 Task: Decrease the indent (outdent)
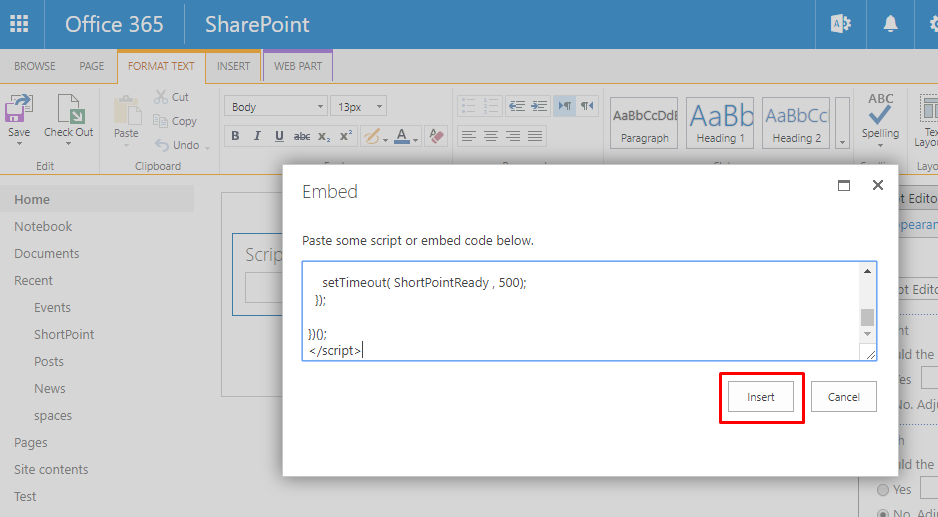[x=517, y=107]
